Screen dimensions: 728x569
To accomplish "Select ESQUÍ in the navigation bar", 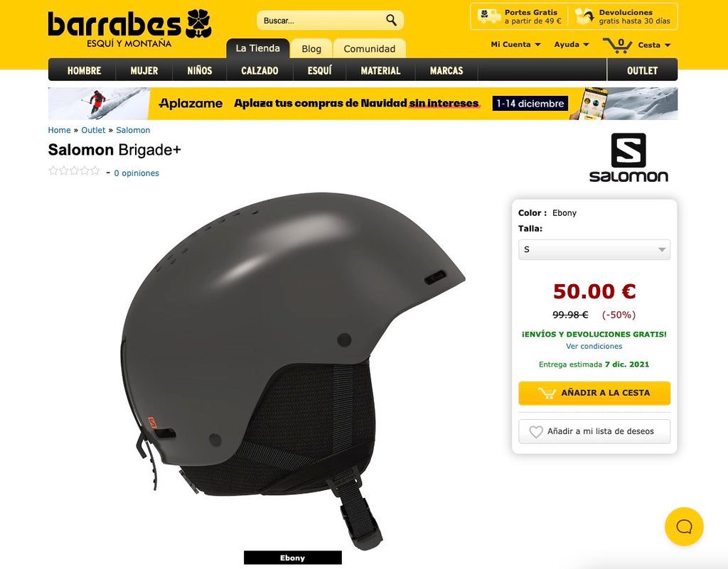I will point(319,70).
